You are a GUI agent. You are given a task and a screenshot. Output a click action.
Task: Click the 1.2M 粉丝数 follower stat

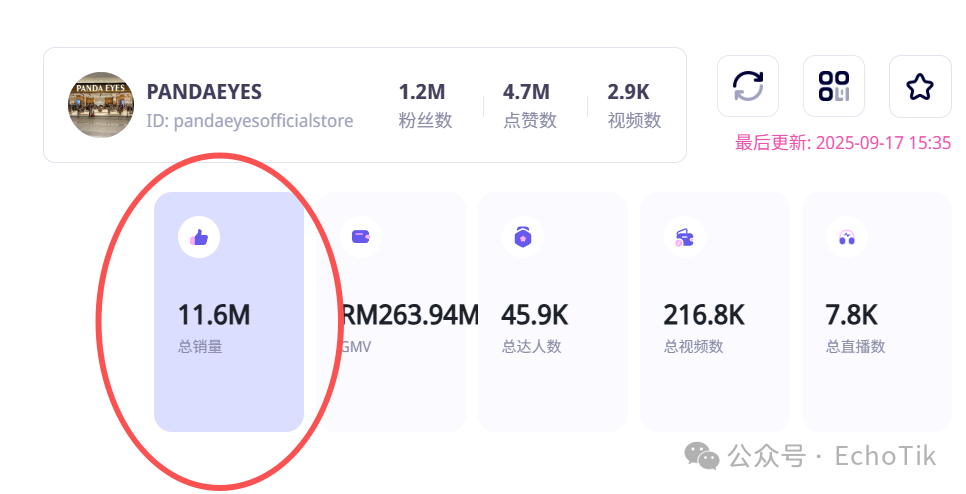pyautogui.click(x=425, y=105)
